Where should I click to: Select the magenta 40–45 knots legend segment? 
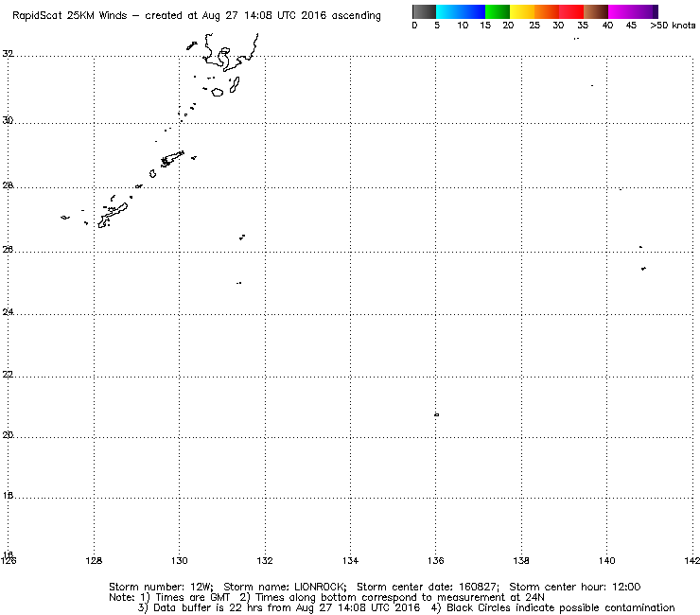pos(621,11)
